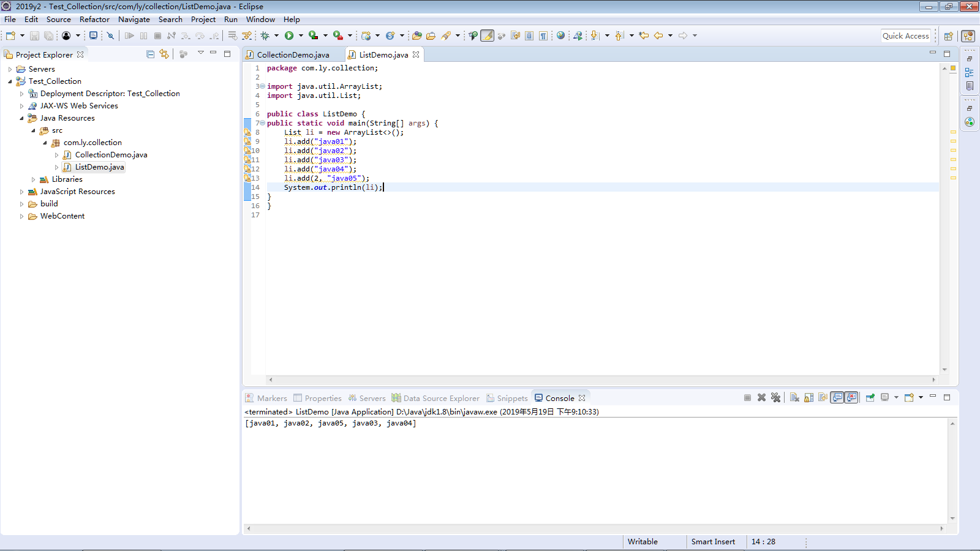Click the Remove Launch X icon in Console
The image size is (980, 551).
point(761,397)
